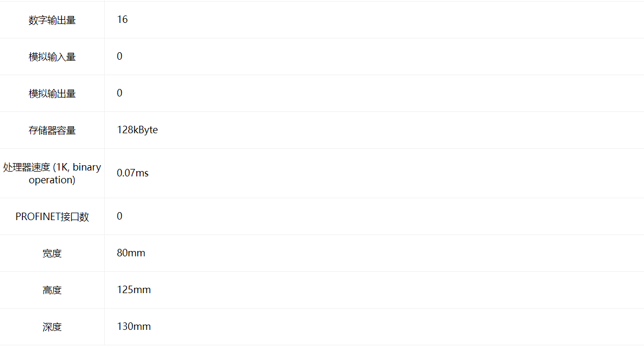
Task: Click the 模拟输入量 row label
Action: click(52, 57)
